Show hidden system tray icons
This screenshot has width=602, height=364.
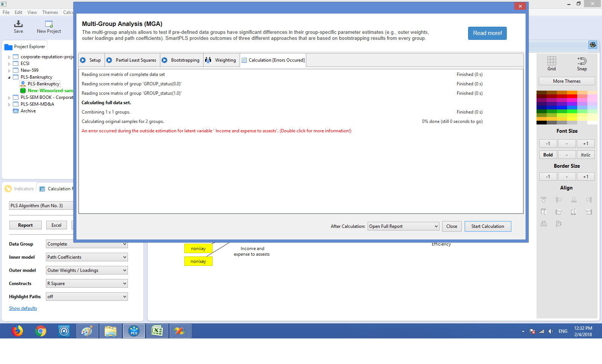[523, 331]
